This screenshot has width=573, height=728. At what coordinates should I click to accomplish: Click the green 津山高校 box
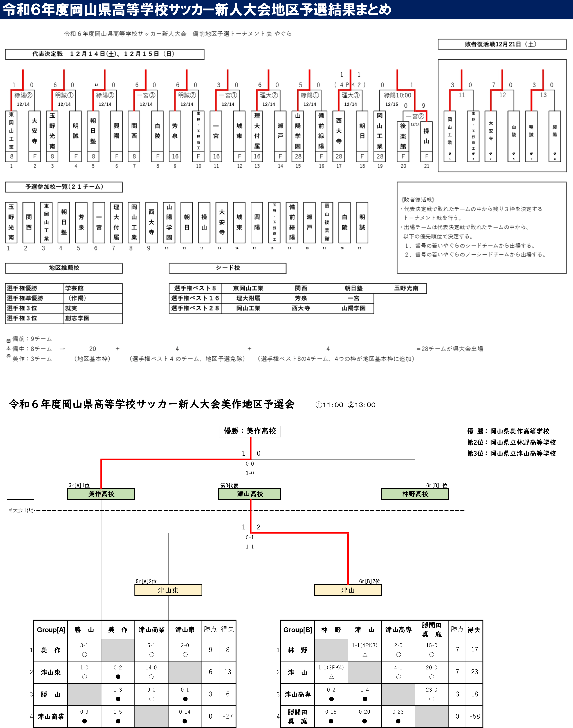pyautogui.click(x=250, y=494)
